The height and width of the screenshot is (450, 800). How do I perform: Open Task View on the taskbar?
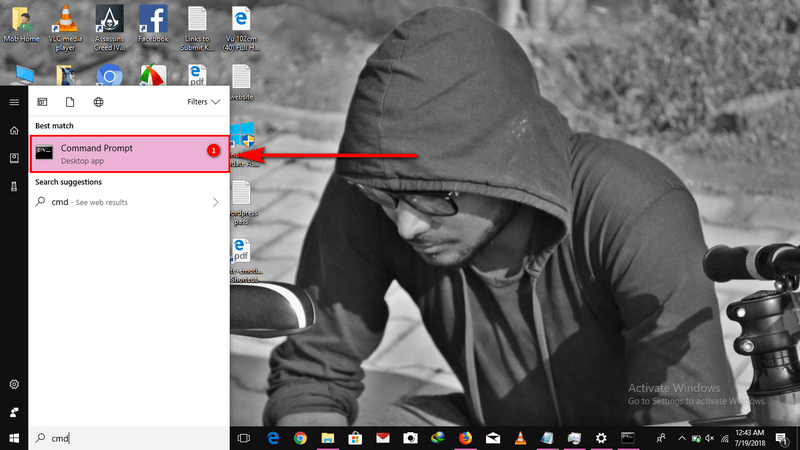tap(244, 438)
